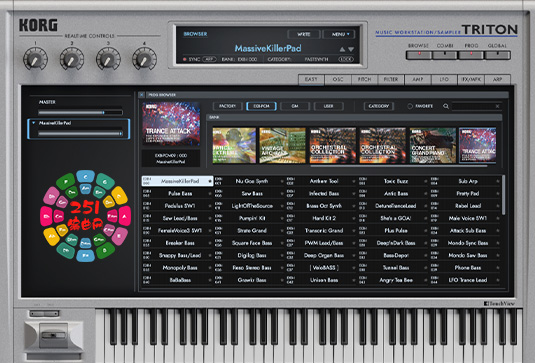Click the star next to Rebel Lead

click(x=498, y=206)
